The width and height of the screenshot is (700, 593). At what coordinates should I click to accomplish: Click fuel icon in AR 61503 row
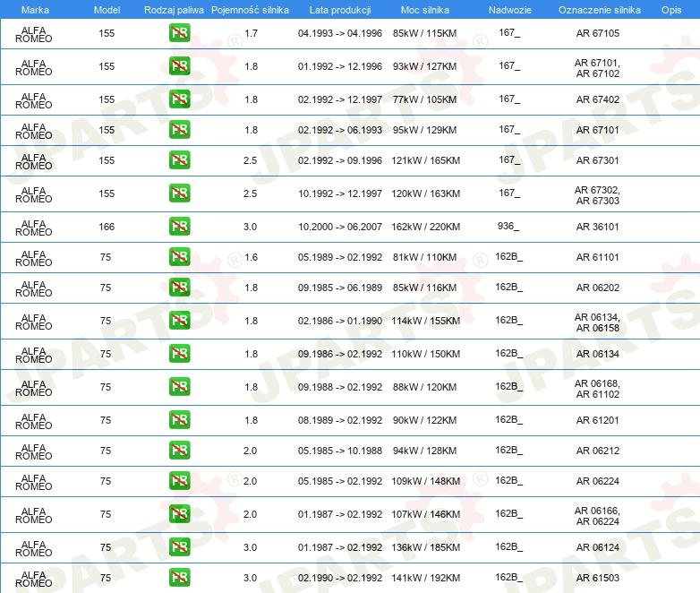(x=179, y=578)
